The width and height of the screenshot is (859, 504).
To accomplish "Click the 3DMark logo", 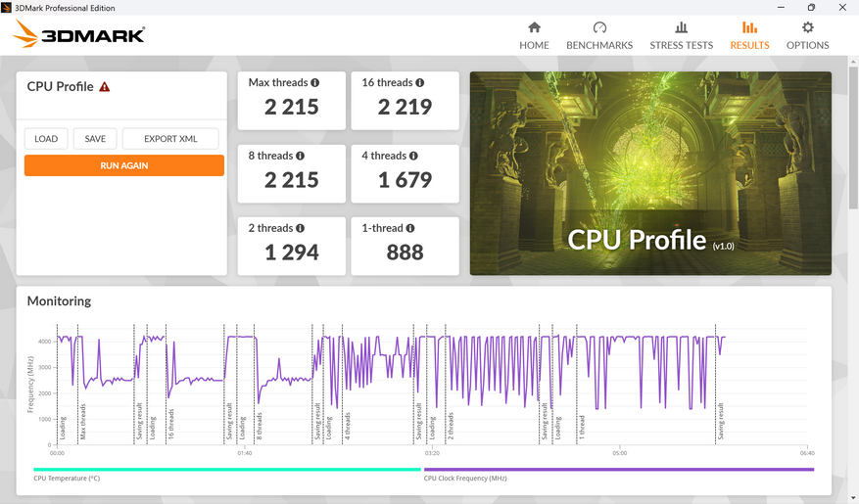I will (x=78, y=34).
